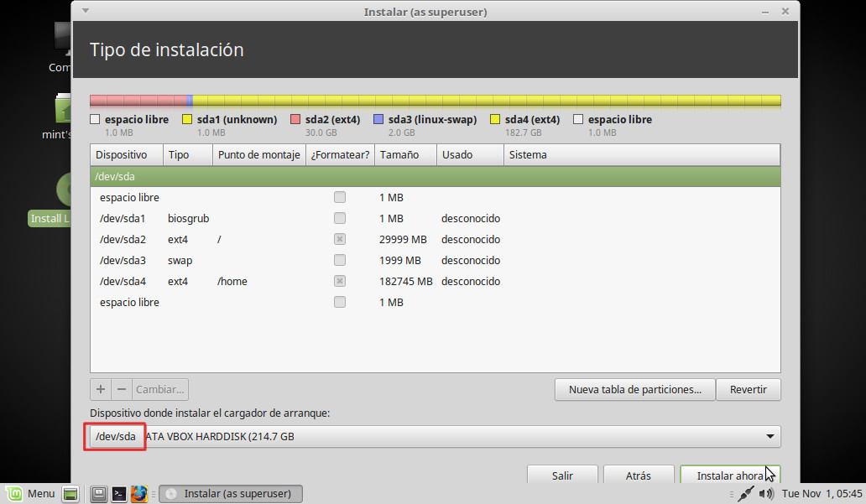The width and height of the screenshot is (866, 504).
Task: Toggle the format checkbox for /dev/sda4
Action: [339, 281]
